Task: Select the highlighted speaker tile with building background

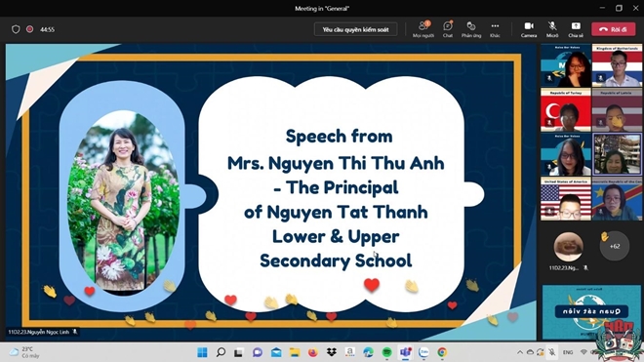Action: [x=617, y=154]
